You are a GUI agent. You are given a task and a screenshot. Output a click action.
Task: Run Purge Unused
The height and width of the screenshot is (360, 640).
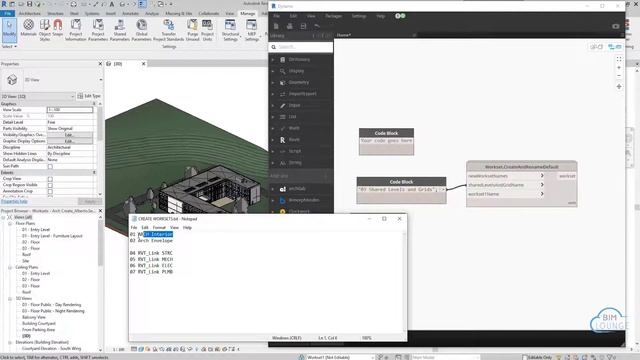(x=192, y=29)
